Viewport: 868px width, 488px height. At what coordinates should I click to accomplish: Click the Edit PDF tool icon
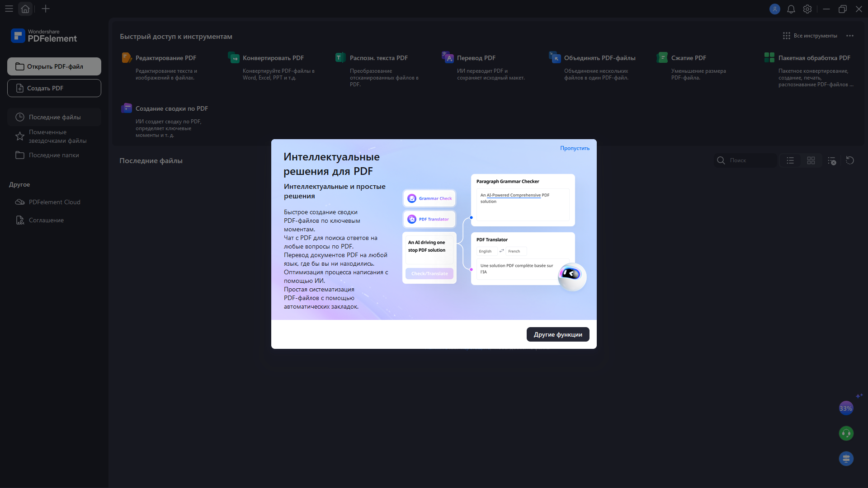[127, 58]
